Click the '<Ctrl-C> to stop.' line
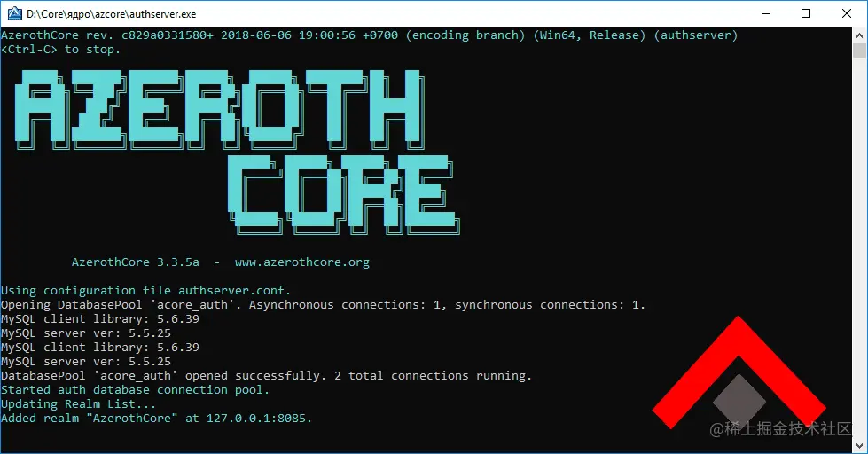The image size is (868, 454). 60,50
